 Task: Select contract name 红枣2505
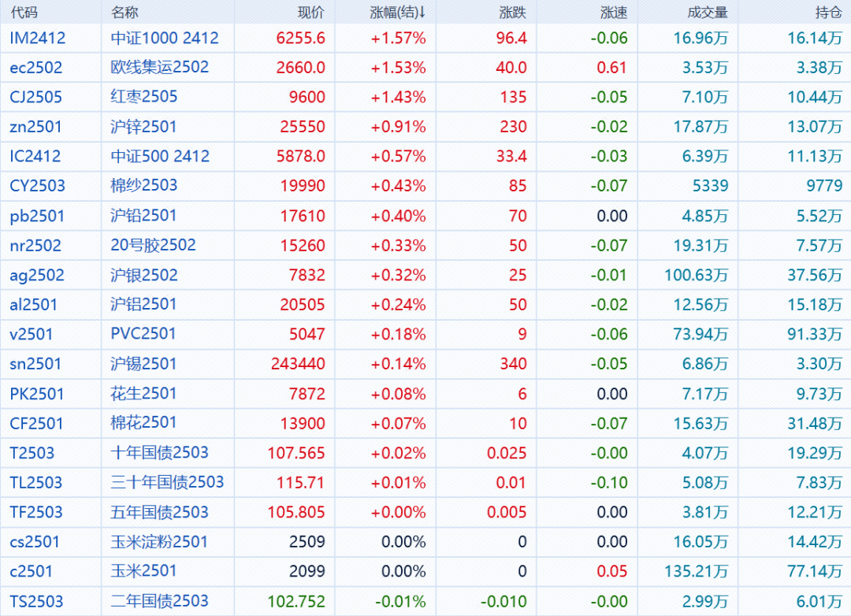click(x=144, y=97)
